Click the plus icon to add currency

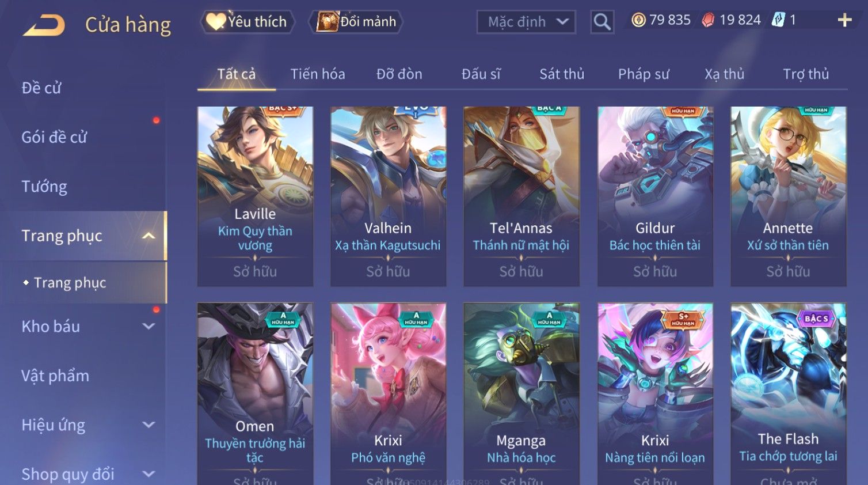click(844, 20)
